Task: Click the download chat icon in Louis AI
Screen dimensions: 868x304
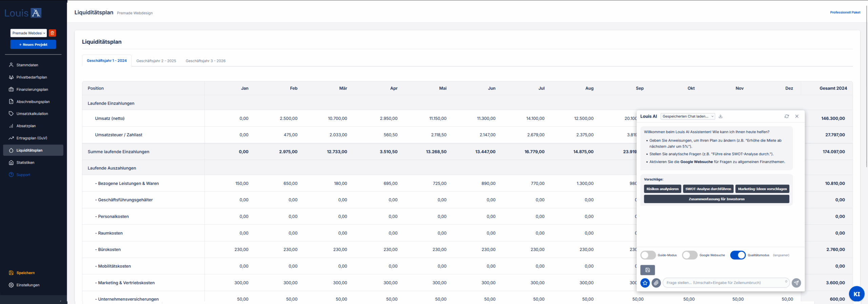Action: [721, 116]
